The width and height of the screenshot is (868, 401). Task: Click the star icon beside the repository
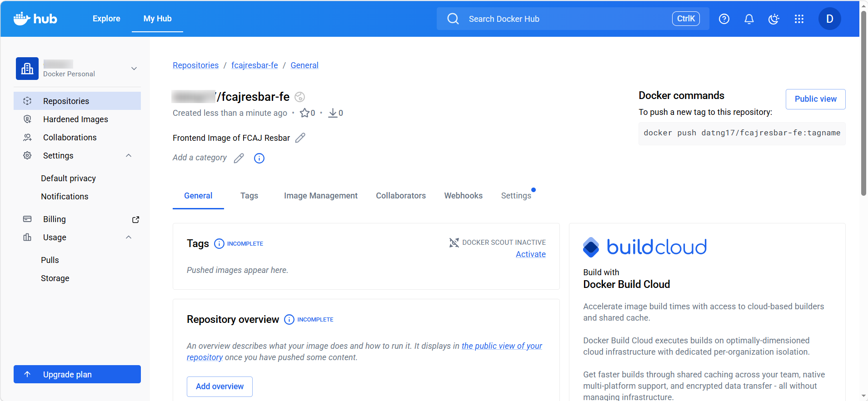click(304, 113)
